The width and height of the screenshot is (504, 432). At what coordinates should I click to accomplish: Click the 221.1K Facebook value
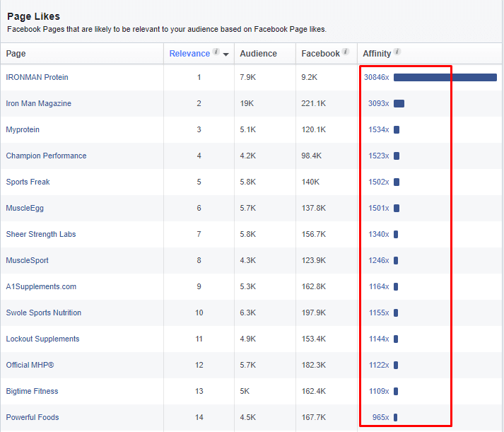tap(313, 103)
